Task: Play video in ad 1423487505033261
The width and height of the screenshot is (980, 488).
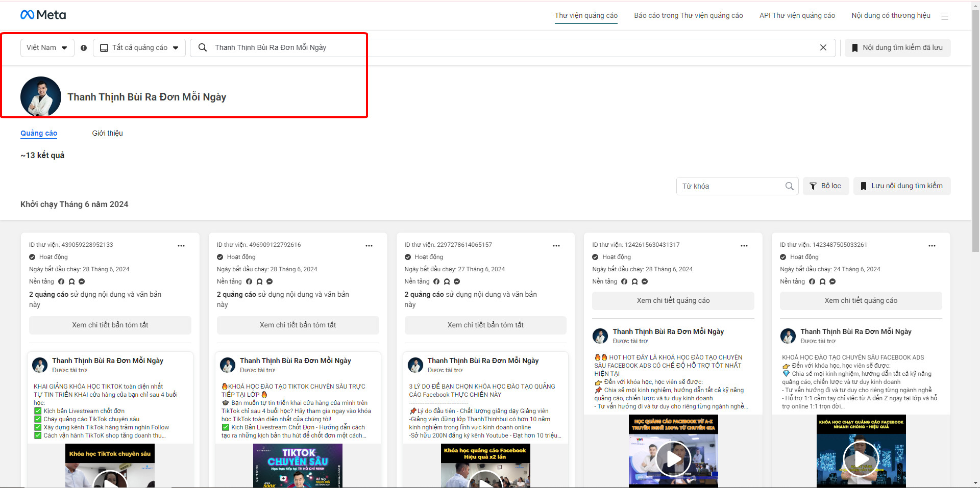Action: tap(861, 459)
